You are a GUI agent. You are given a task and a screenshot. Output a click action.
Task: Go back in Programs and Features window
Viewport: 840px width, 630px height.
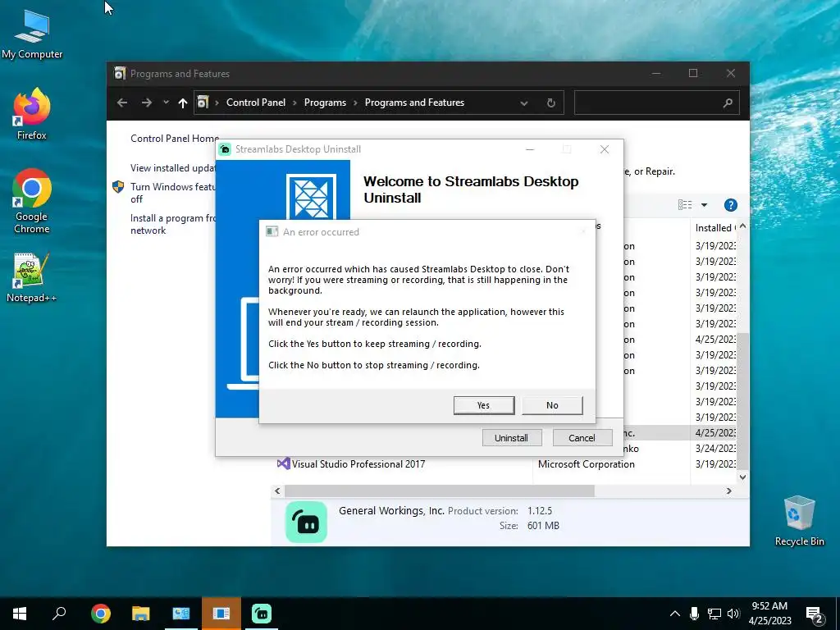point(122,103)
